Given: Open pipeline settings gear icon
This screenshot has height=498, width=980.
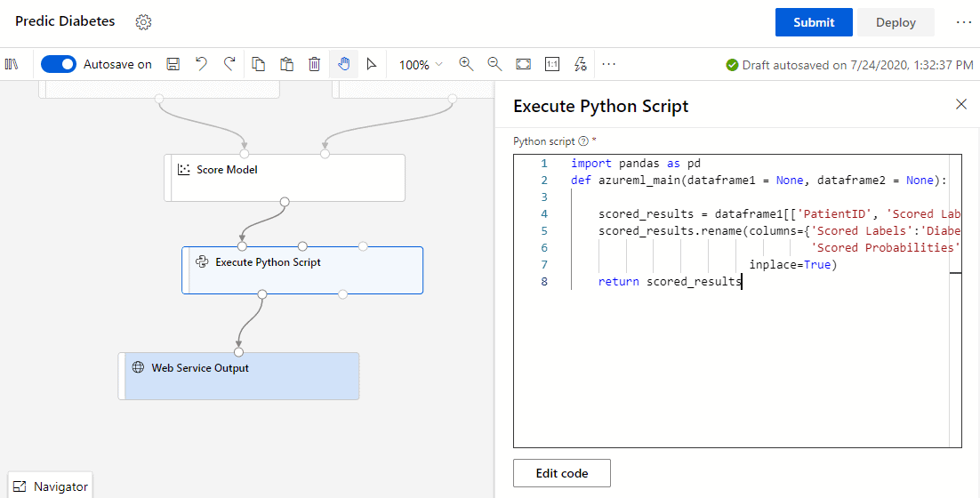Looking at the screenshot, I should point(143,22).
